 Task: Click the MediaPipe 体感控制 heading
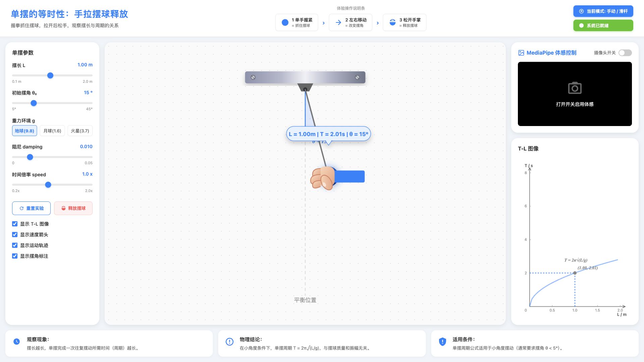[x=551, y=53]
